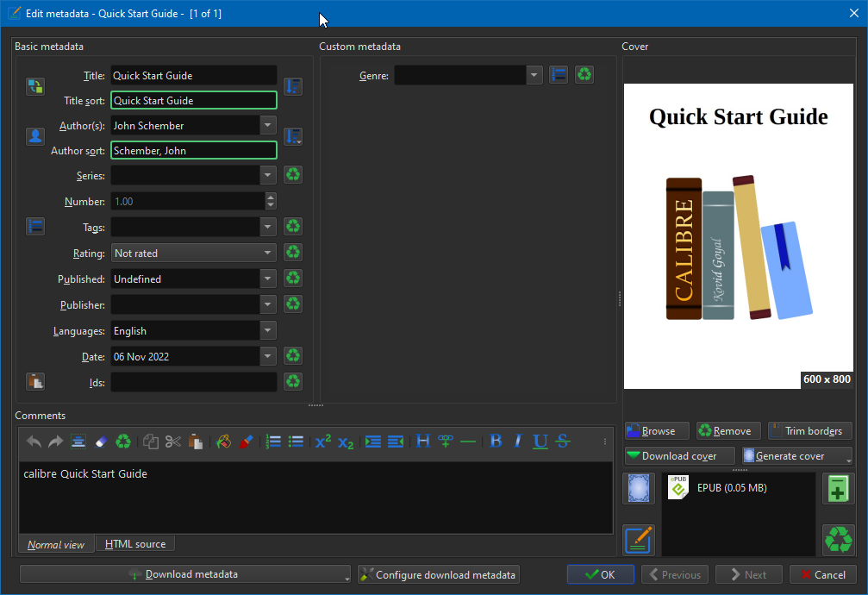This screenshot has width=868, height=595.
Task: Toggle italic formatting in comments toolbar
Action: (517, 442)
